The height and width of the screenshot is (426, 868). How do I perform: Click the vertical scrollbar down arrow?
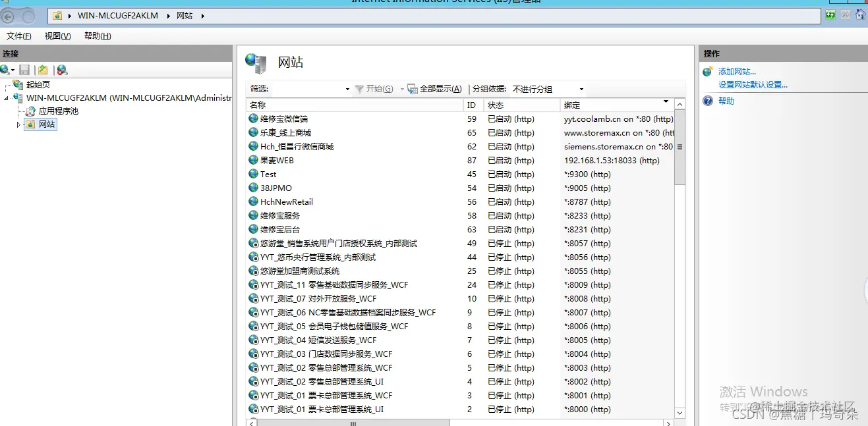tap(680, 413)
